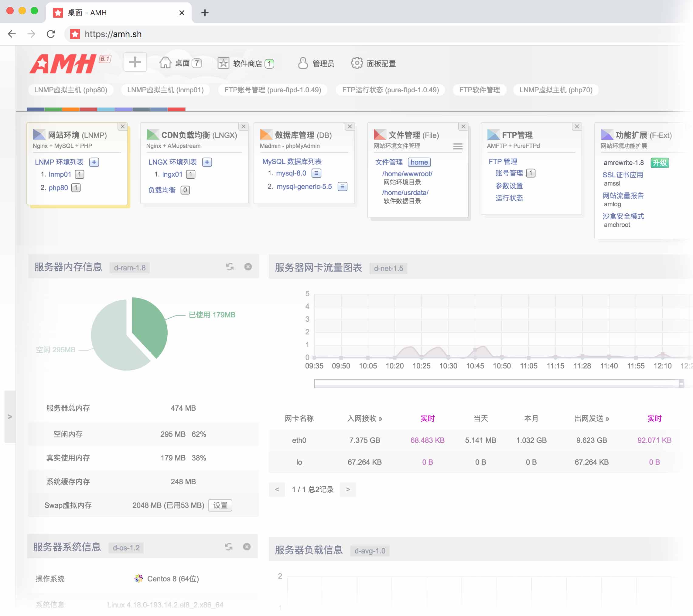Open /home/wwwroot/ directory
The width and height of the screenshot is (693, 616).
click(407, 174)
